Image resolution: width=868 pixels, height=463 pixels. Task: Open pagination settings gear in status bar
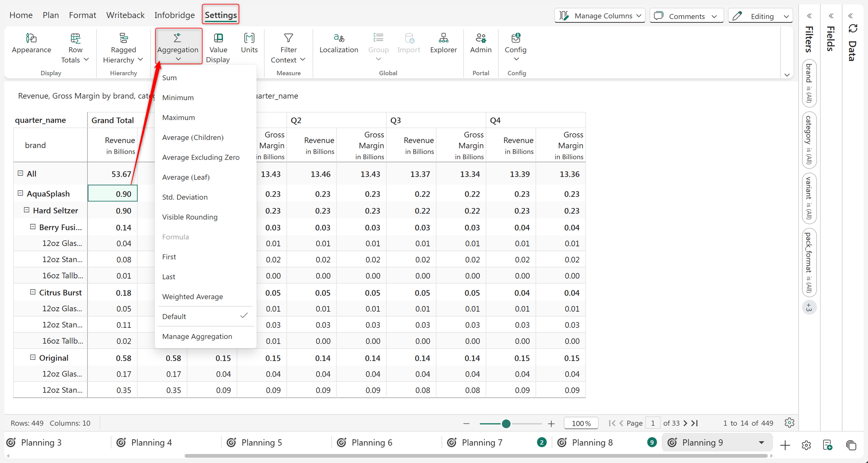pyautogui.click(x=790, y=423)
